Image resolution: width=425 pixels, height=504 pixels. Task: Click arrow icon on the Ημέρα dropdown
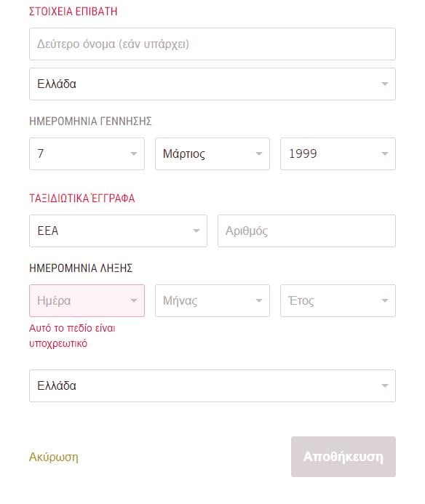pyautogui.click(x=133, y=300)
